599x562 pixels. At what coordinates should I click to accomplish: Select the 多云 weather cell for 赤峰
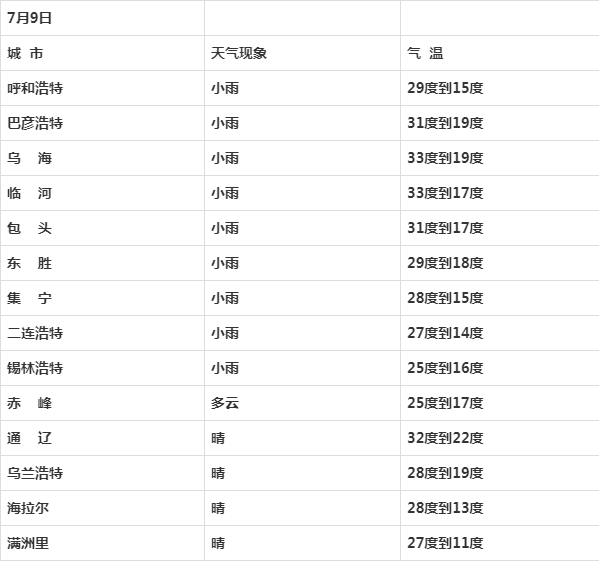point(302,403)
